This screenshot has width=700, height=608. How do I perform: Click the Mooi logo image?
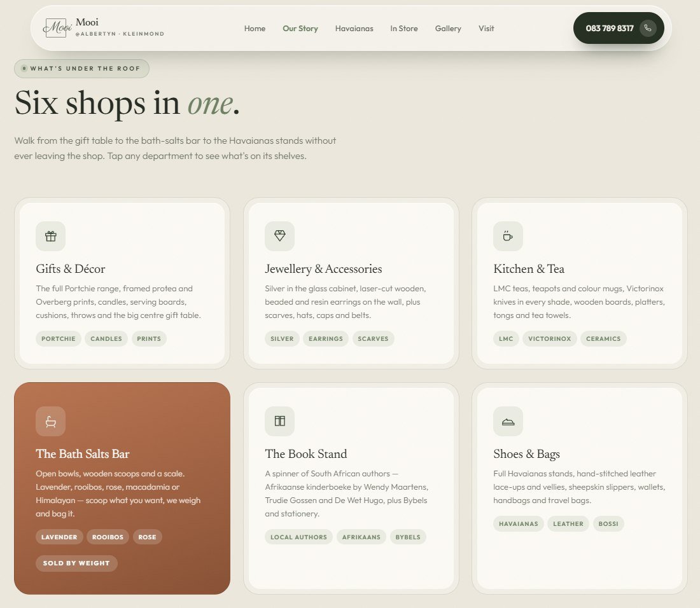pyautogui.click(x=57, y=28)
